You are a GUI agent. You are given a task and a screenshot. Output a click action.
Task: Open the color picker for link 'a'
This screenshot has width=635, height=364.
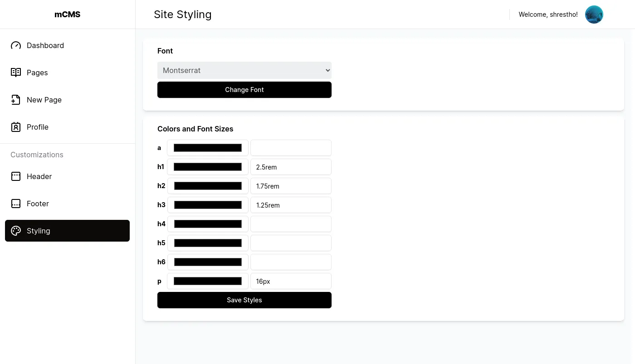tap(208, 148)
